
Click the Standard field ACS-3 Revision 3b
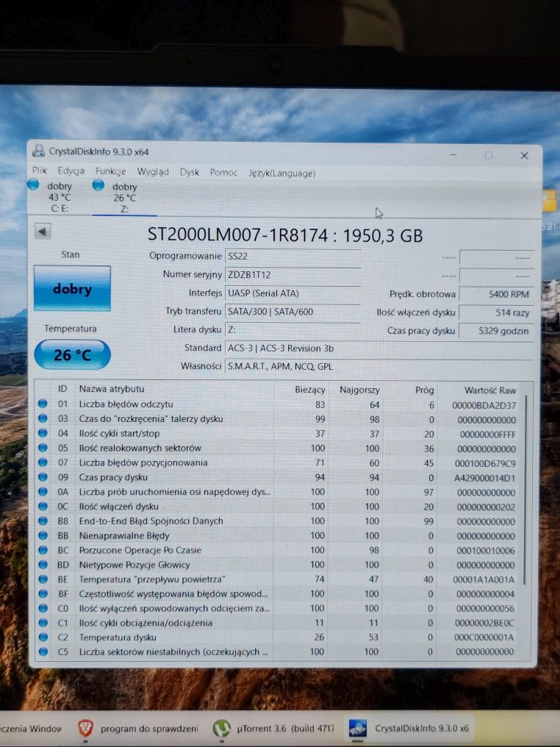click(378, 349)
